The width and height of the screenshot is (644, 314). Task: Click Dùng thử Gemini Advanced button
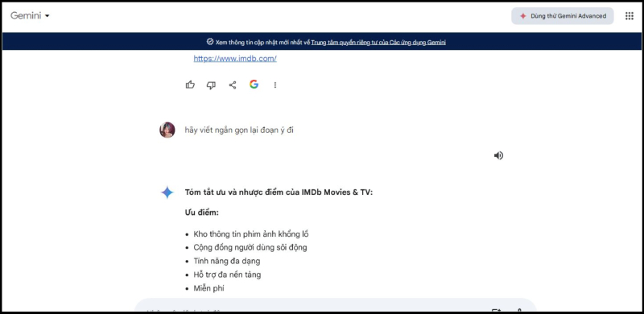tap(562, 16)
